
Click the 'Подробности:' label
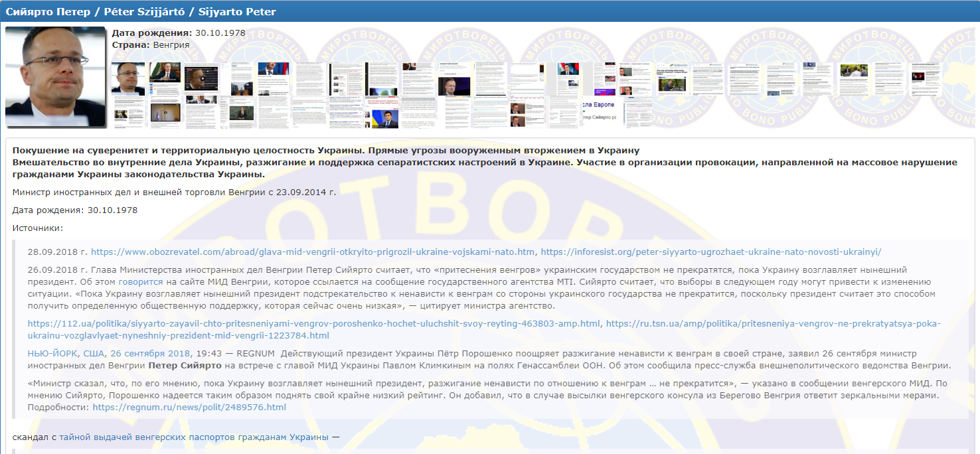click(58, 407)
